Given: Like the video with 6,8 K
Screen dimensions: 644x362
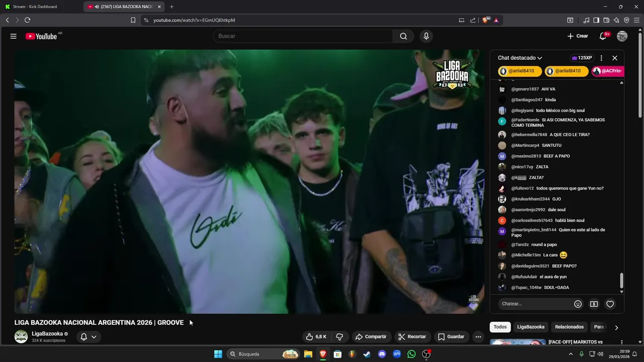Looking at the screenshot, I should pos(316,337).
